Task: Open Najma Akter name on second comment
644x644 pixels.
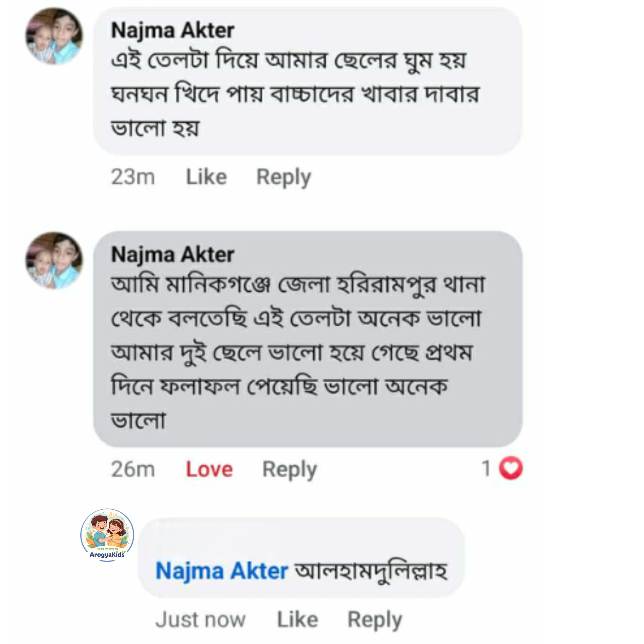Action: [x=172, y=255]
